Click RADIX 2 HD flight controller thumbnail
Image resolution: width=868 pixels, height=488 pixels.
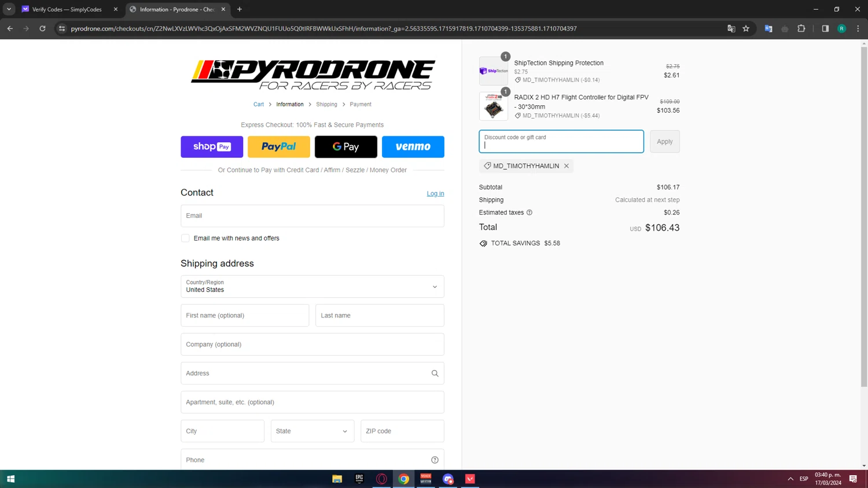point(494,106)
